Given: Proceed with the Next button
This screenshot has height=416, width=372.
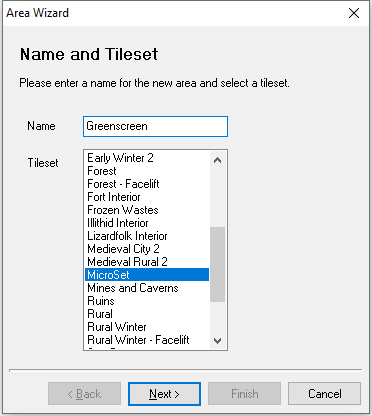Looking at the screenshot, I should pyautogui.click(x=164, y=394).
